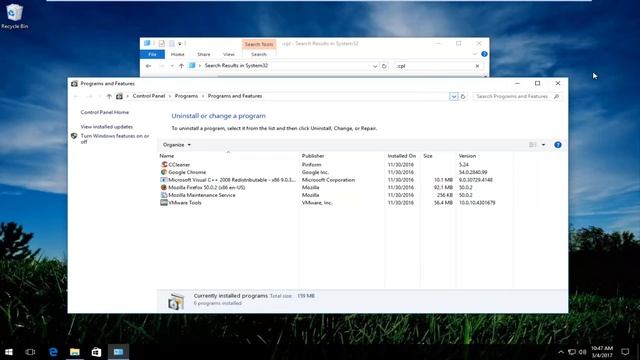Select the CCleaner program row icon

click(x=164, y=164)
